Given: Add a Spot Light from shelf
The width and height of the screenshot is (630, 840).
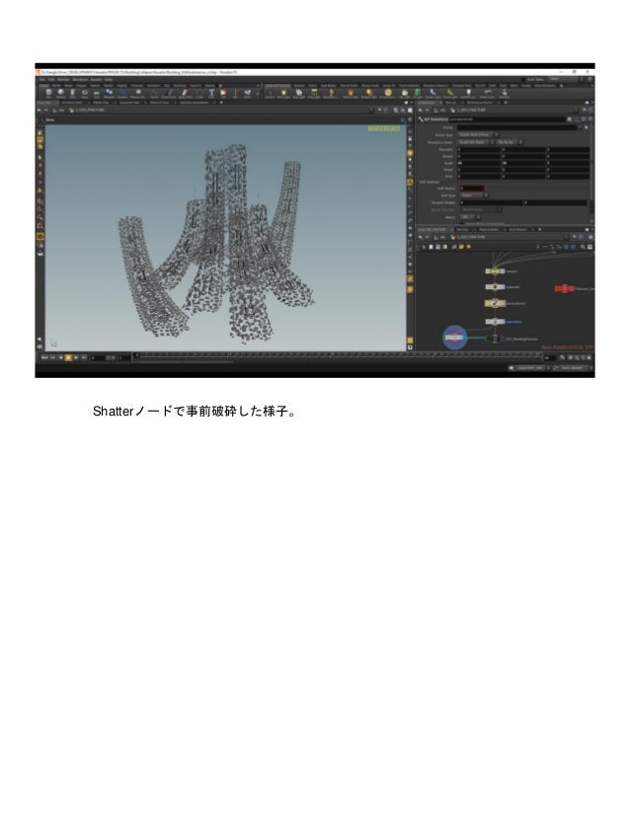Looking at the screenshot, I should tap(298, 93).
